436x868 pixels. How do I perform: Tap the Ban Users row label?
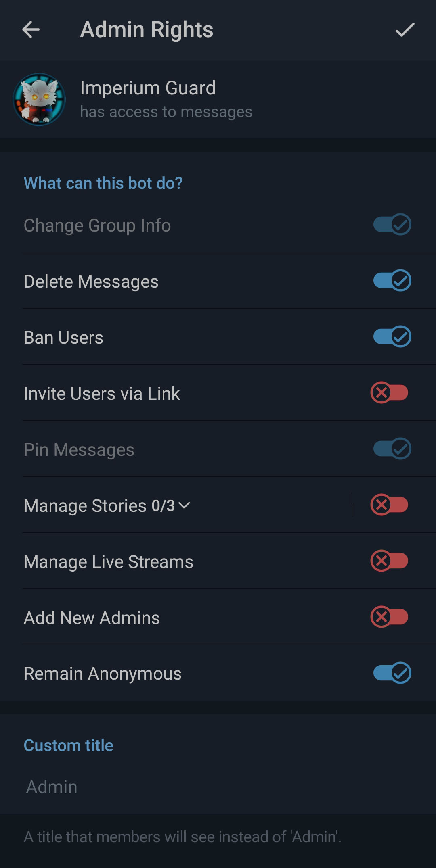[x=64, y=338]
